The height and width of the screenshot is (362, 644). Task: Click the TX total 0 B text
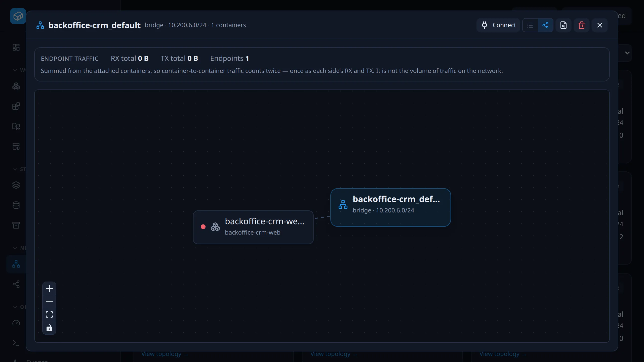pos(179,58)
